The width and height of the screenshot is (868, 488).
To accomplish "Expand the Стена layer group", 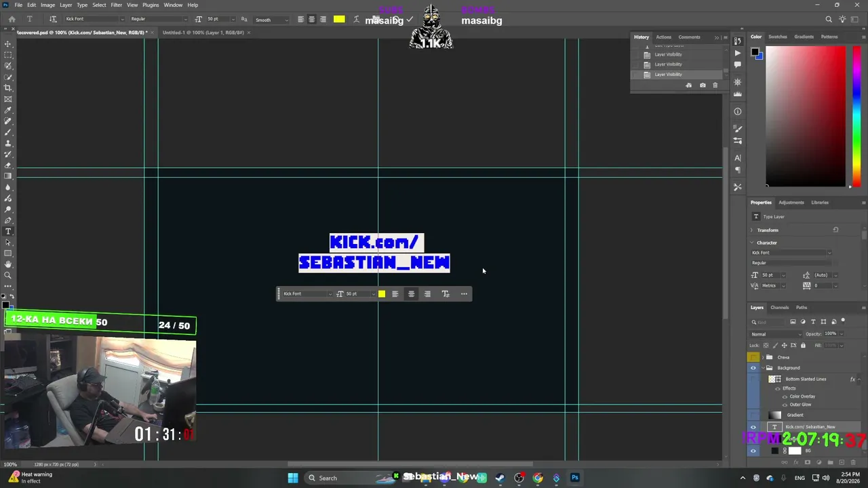I will (x=764, y=357).
